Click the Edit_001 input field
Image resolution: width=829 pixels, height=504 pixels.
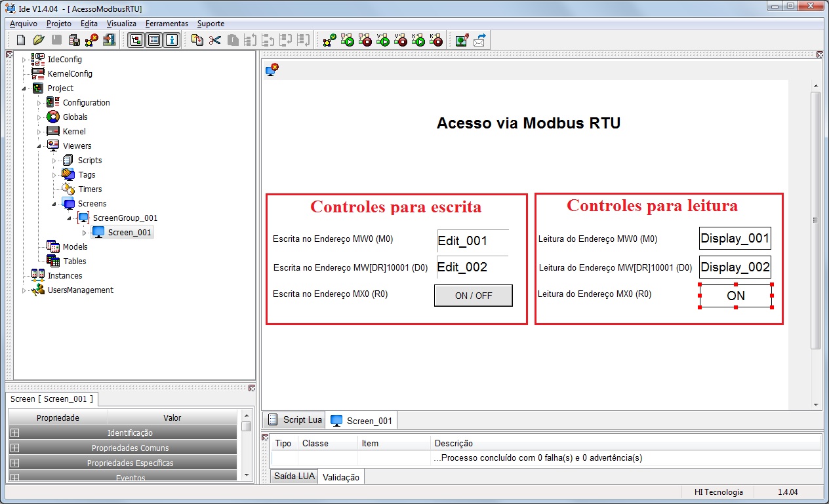[473, 241]
